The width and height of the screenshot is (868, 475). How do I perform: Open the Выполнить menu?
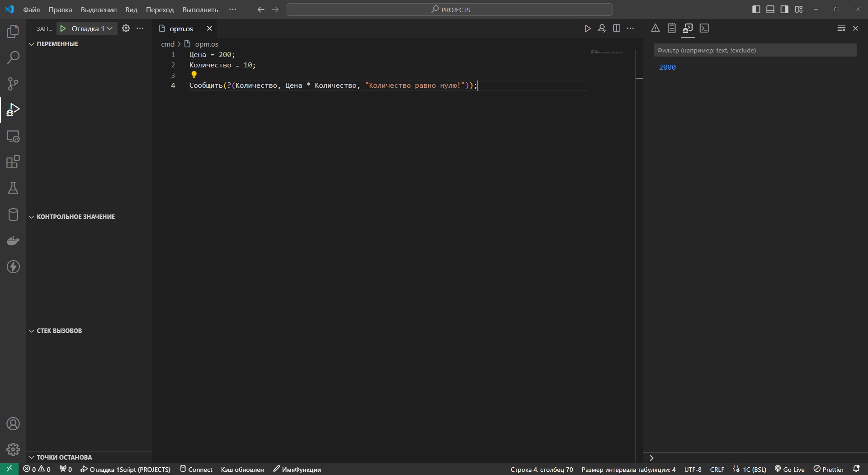coord(200,9)
